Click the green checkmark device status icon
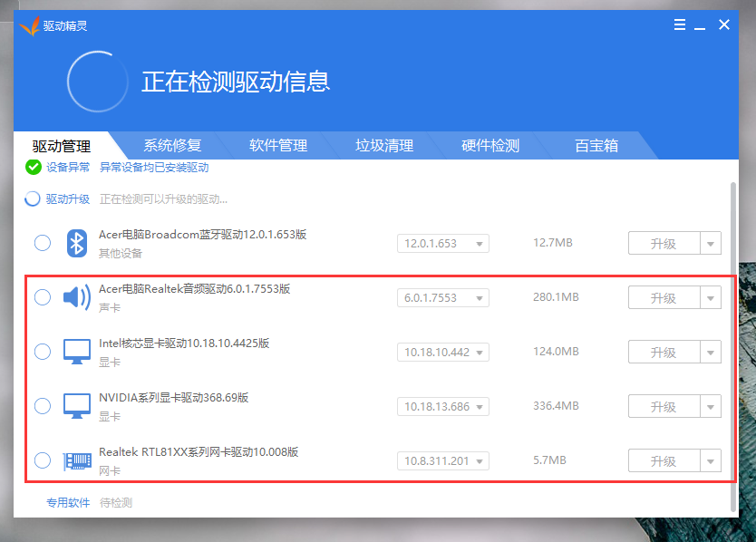The height and width of the screenshot is (542, 756). tap(34, 167)
